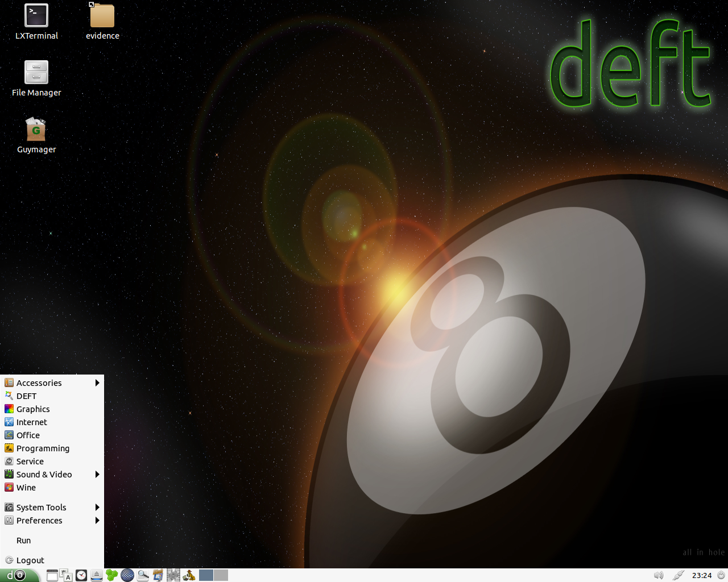This screenshot has width=728, height=582.
Task: Launch File Manager from the desktop
Action: 36,74
